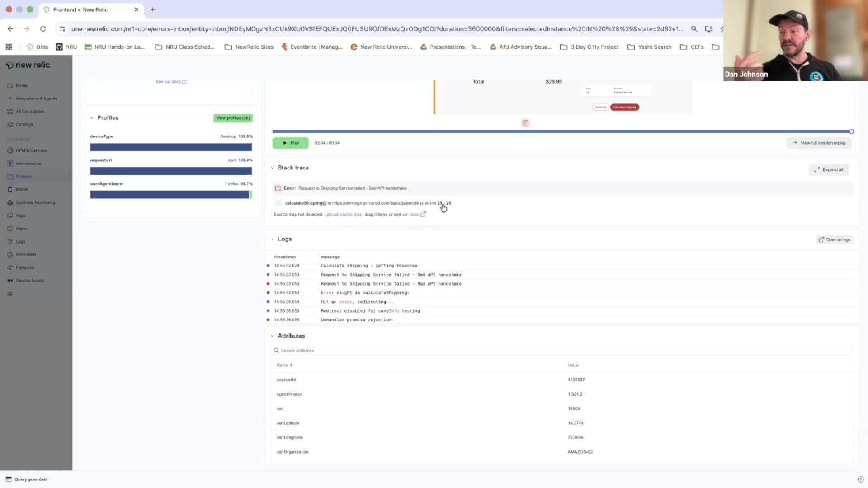Image resolution: width=868 pixels, height=488 pixels.
Task: Close the Frontend < New Relic tab
Action: click(x=137, y=9)
